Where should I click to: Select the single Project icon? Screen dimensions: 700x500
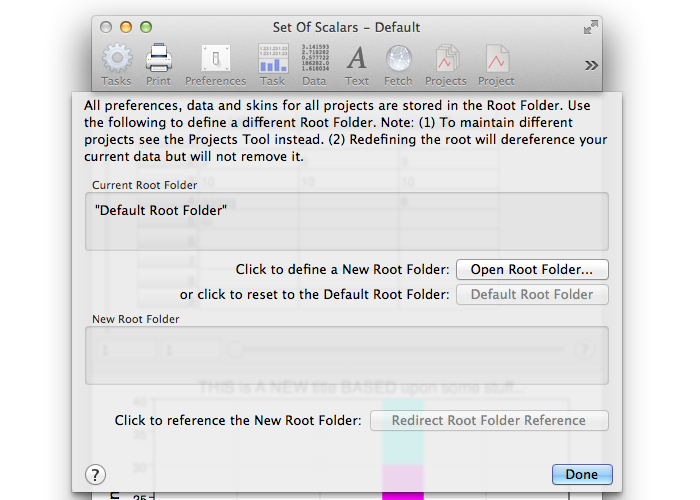(x=497, y=58)
